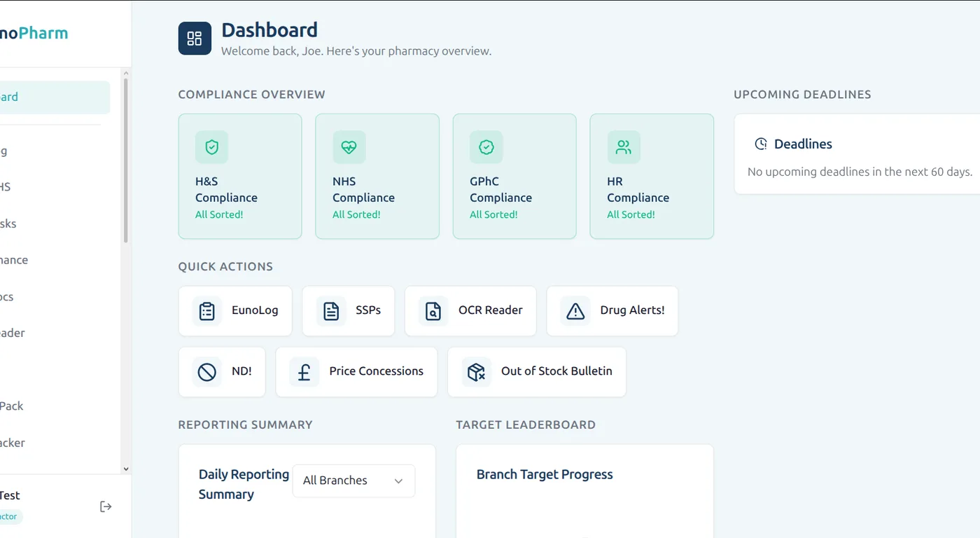This screenshot has height=538, width=980.
Task: Click the GPhC Compliance badge check icon
Action: click(486, 147)
